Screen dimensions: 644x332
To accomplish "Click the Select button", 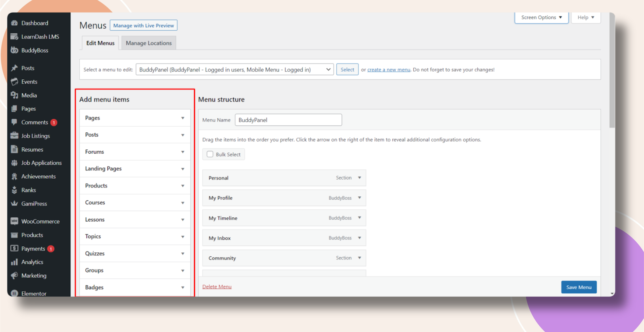I will coord(347,70).
